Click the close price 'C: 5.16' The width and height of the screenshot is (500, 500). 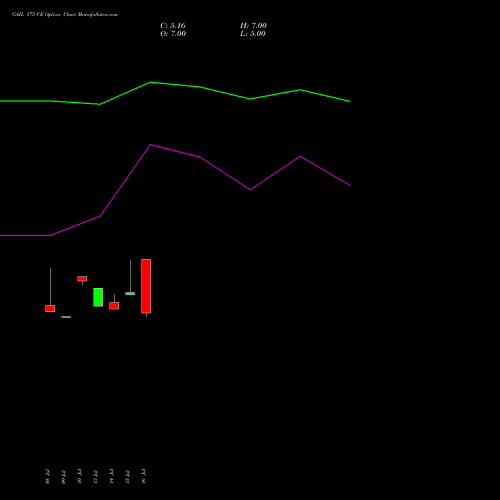click(x=173, y=26)
